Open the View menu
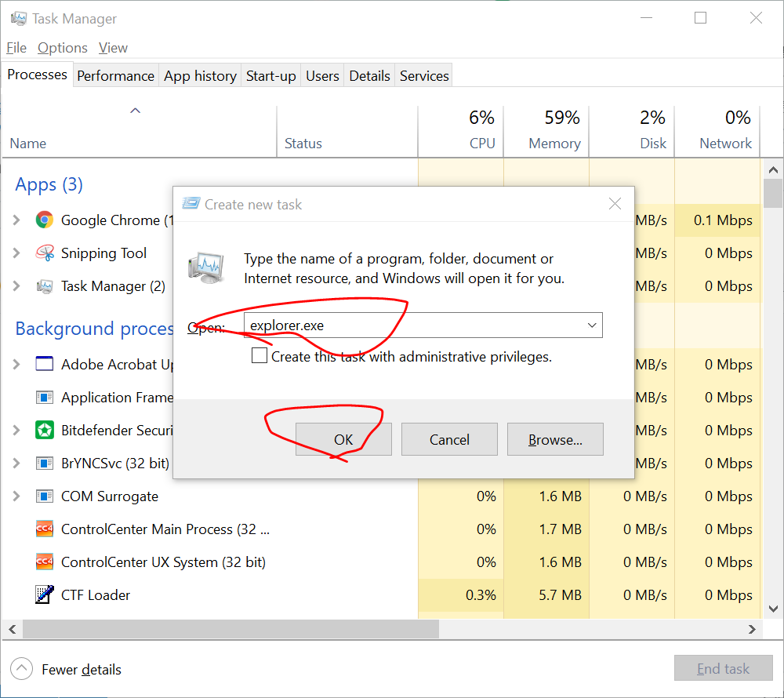This screenshot has width=784, height=698. pyautogui.click(x=113, y=48)
